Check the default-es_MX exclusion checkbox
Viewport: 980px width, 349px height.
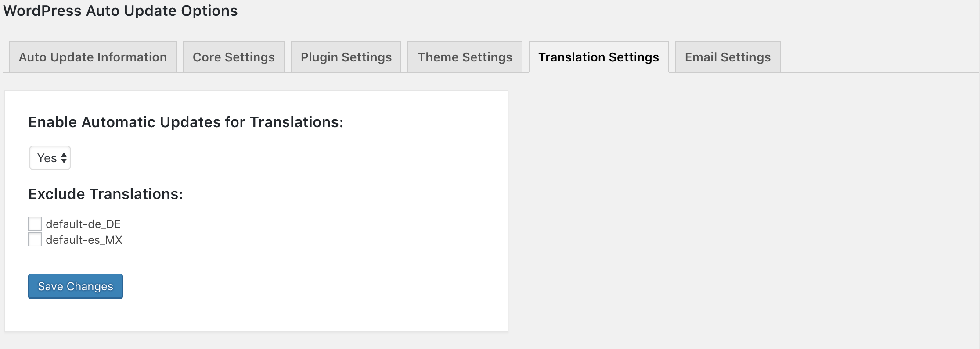pos(35,239)
